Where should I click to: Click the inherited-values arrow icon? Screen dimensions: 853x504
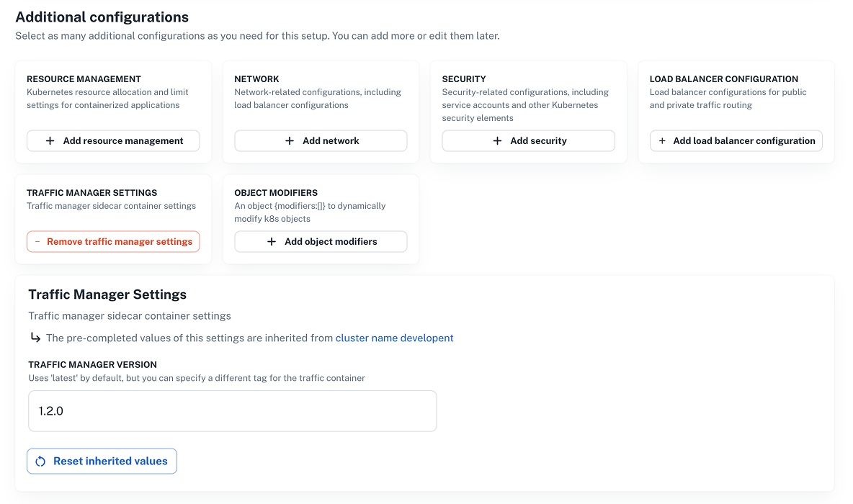(x=35, y=338)
